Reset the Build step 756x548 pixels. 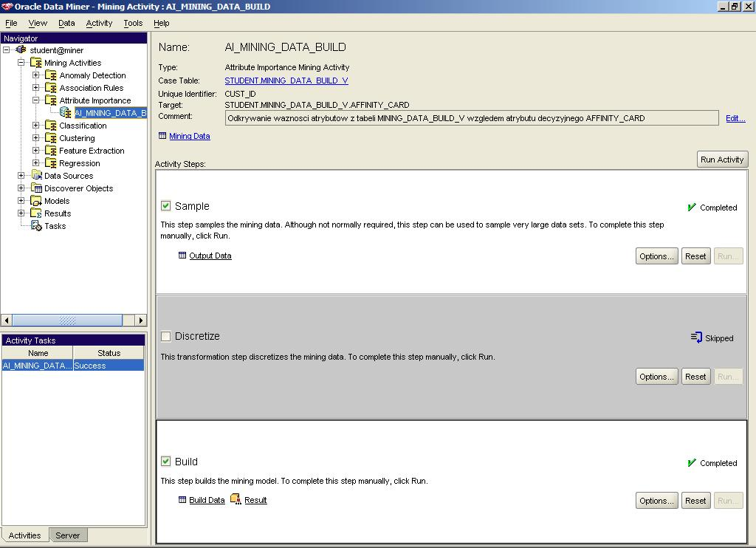point(695,501)
